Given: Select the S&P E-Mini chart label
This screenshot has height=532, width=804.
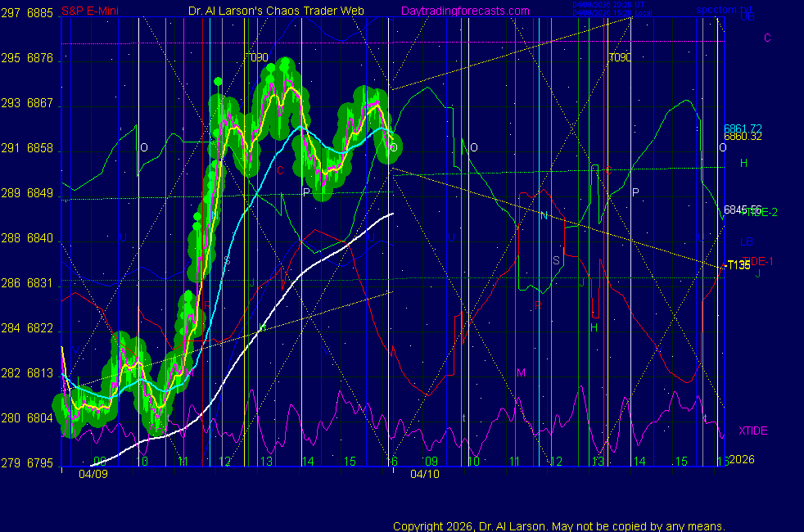Looking at the screenshot, I should pos(91,11).
